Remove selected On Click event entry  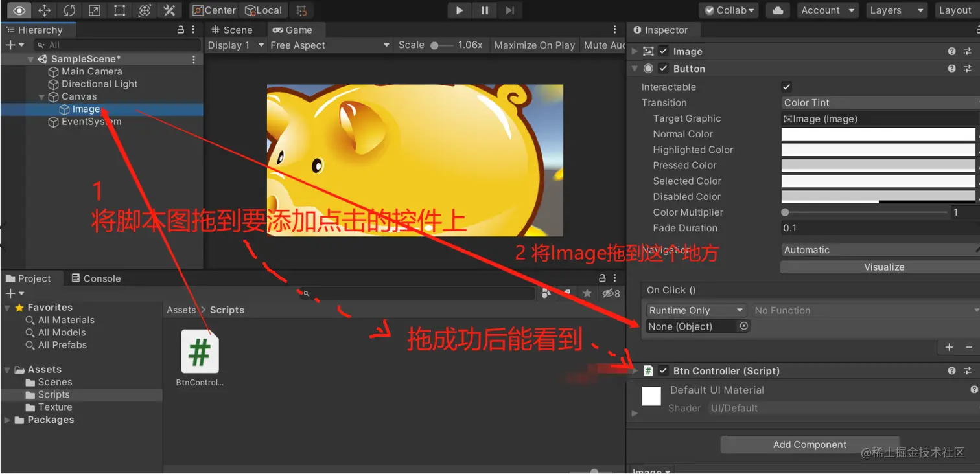(969, 348)
